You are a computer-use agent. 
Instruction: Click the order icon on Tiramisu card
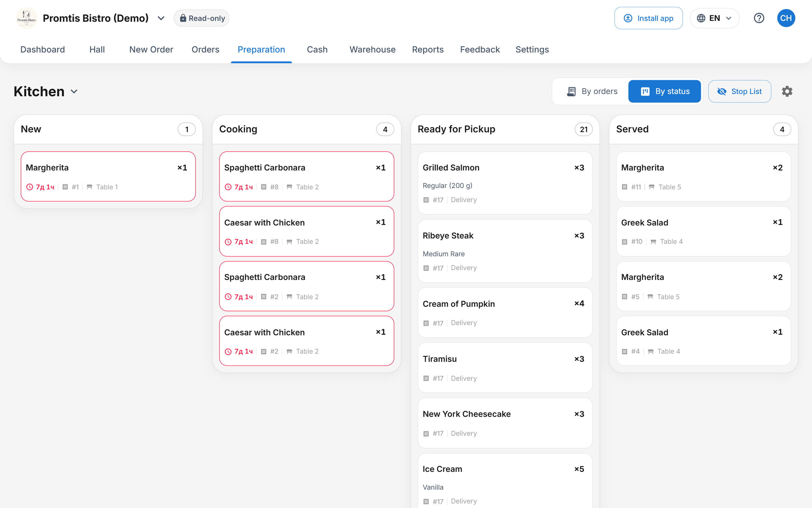tap(426, 378)
